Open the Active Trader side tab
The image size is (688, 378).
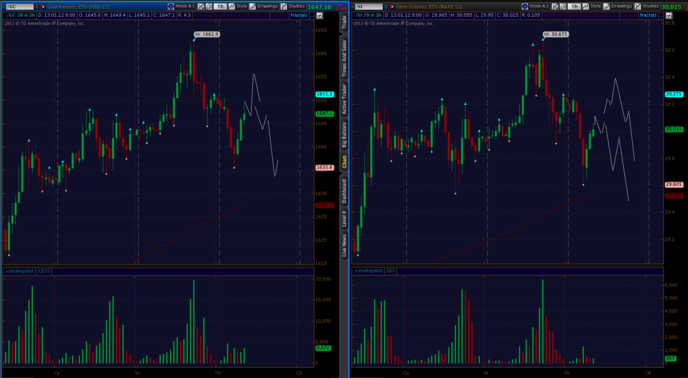pyautogui.click(x=344, y=100)
